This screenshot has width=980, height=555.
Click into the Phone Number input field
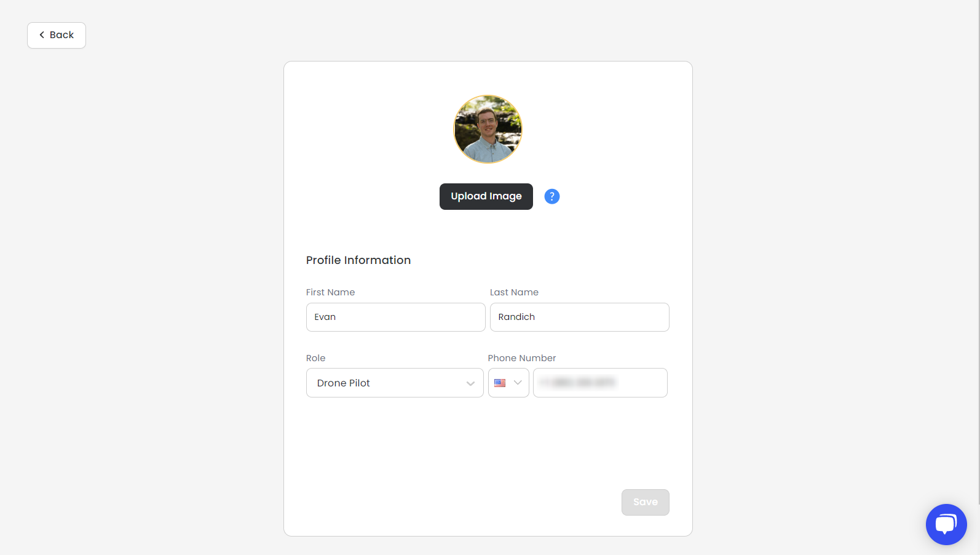[x=600, y=383]
